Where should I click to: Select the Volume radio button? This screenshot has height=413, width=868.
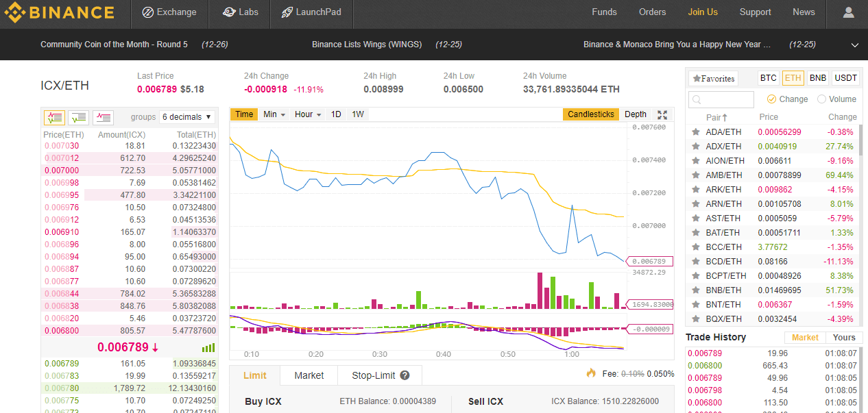(822, 99)
